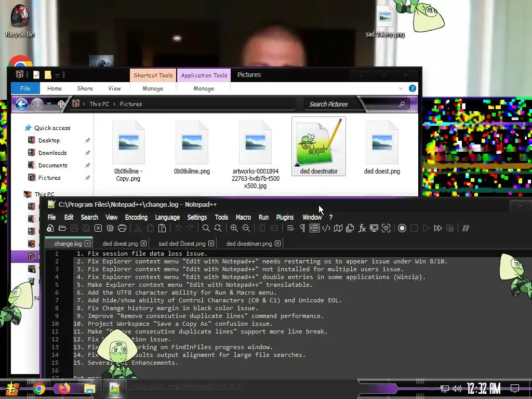This screenshot has width=532, height=399.
Task: Toggle show all characters pilcrow icon
Action: (x=302, y=229)
